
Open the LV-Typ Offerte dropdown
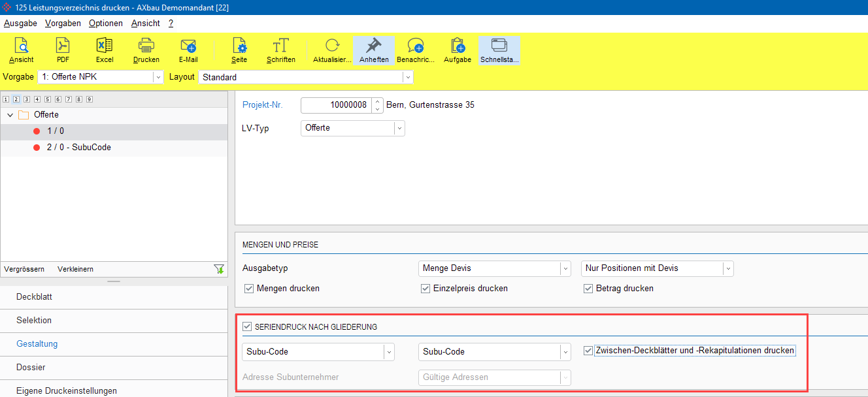coord(399,128)
